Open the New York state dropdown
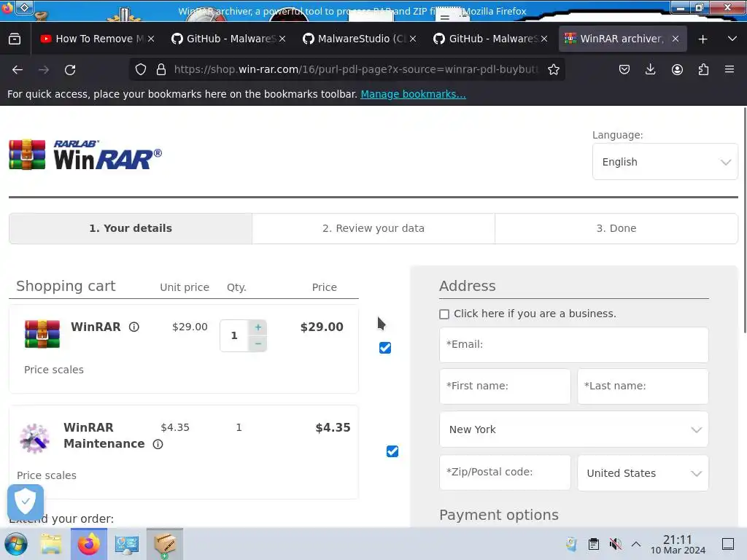Screen dimensions: 747x560 point(573,429)
